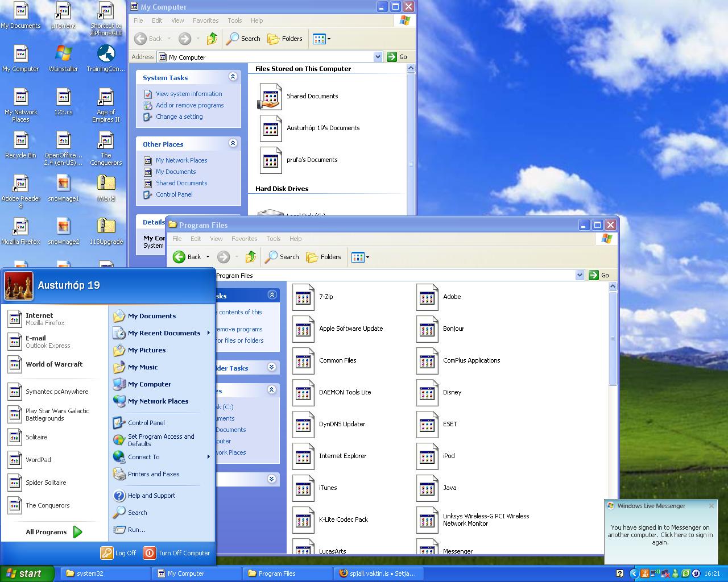Click the Add or remove programs link
The width and height of the screenshot is (728, 582).
pos(189,105)
